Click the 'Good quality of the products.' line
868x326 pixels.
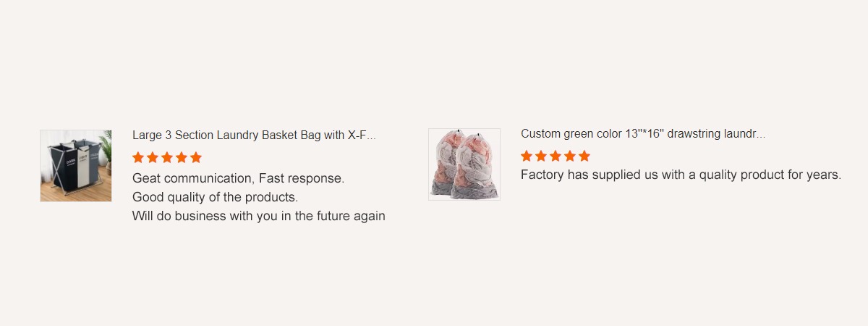[216, 197]
